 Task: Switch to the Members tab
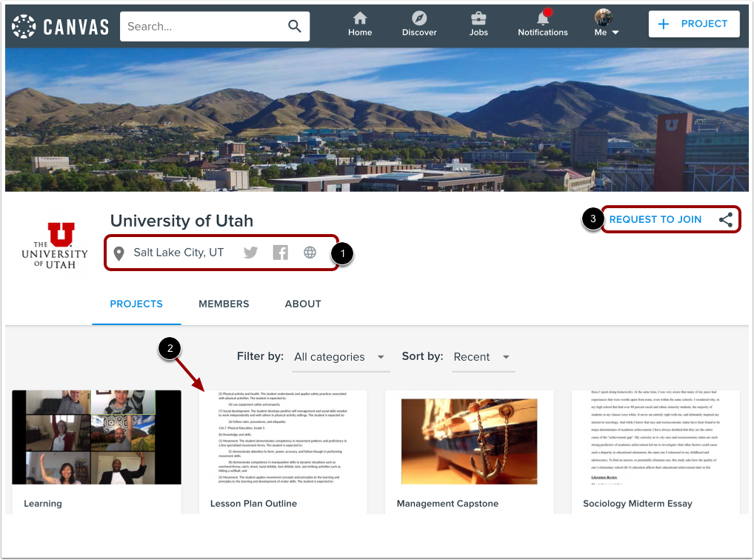click(x=224, y=304)
